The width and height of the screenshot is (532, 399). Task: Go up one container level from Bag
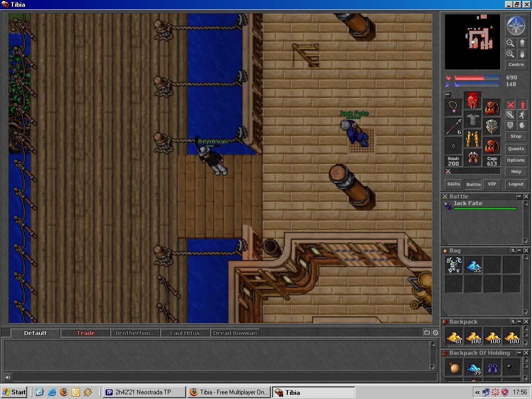pyautogui.click(x=513, y=250)
